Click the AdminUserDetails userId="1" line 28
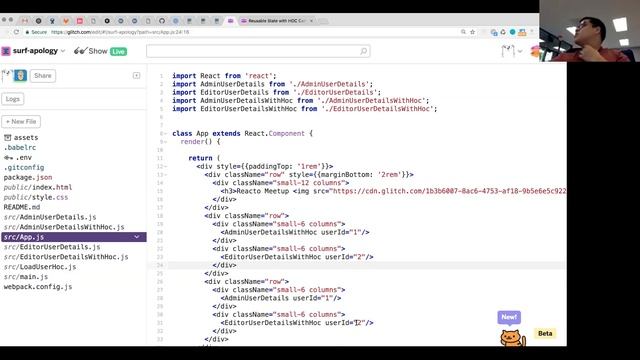The height and width of the screenshot is (360, 640). tap(281, 298)
